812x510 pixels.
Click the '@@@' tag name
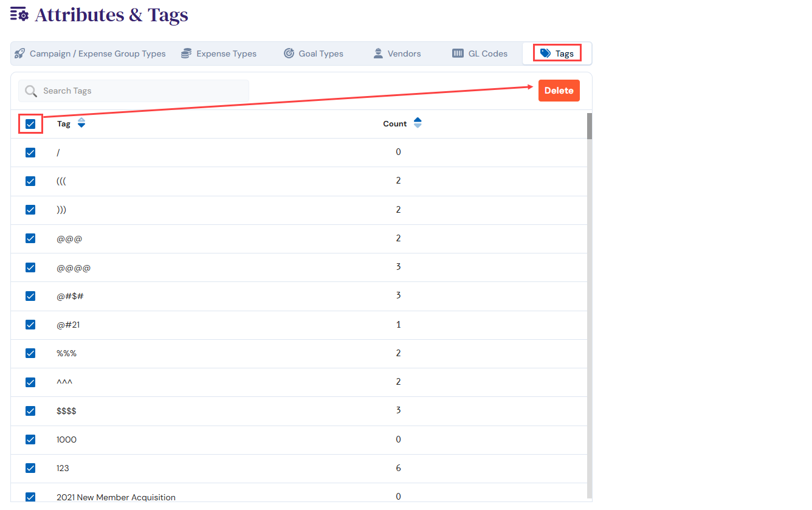click(69, 239)
